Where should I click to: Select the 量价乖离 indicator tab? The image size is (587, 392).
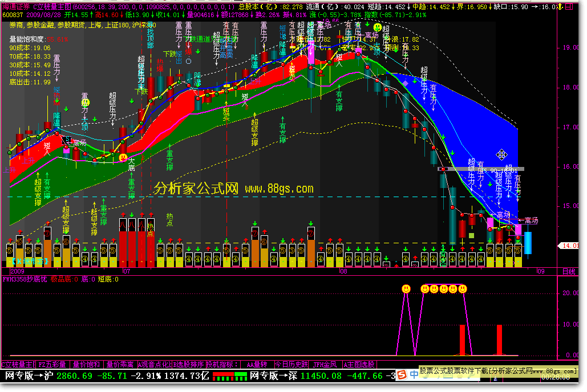click(120, 364)
